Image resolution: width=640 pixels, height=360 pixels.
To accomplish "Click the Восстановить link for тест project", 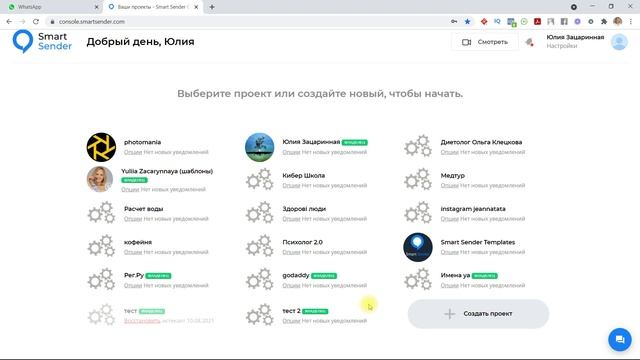I will tap(142, 321).
